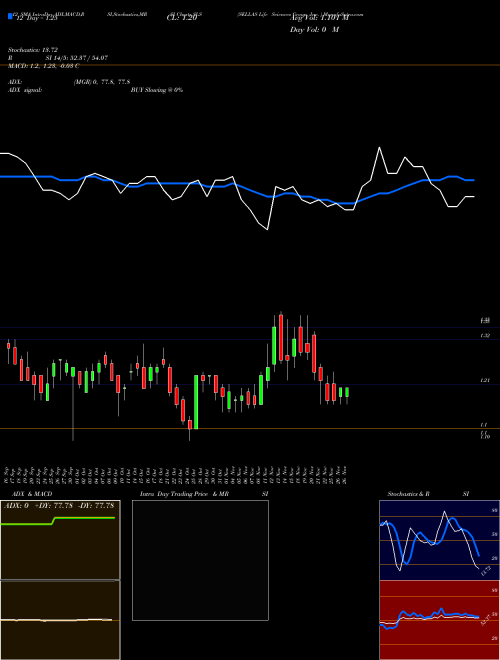Click the '+DY: 77.78' value

coord(53,506)
